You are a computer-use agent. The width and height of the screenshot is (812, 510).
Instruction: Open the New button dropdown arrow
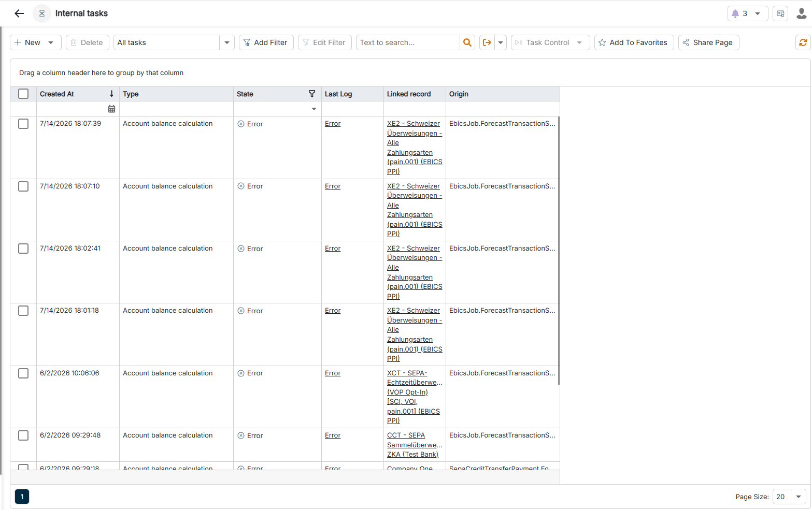(x=51, y=42)
